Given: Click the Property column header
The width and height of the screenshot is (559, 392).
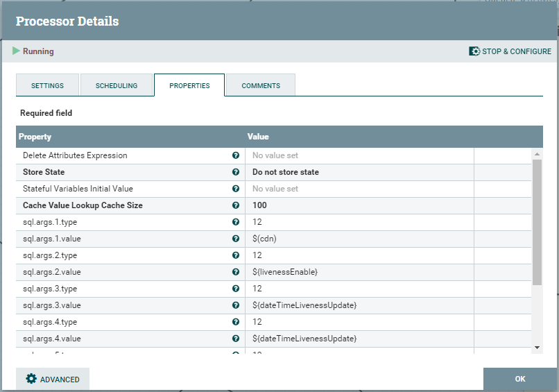Looking at the screenshot, I should coord(35,137).
